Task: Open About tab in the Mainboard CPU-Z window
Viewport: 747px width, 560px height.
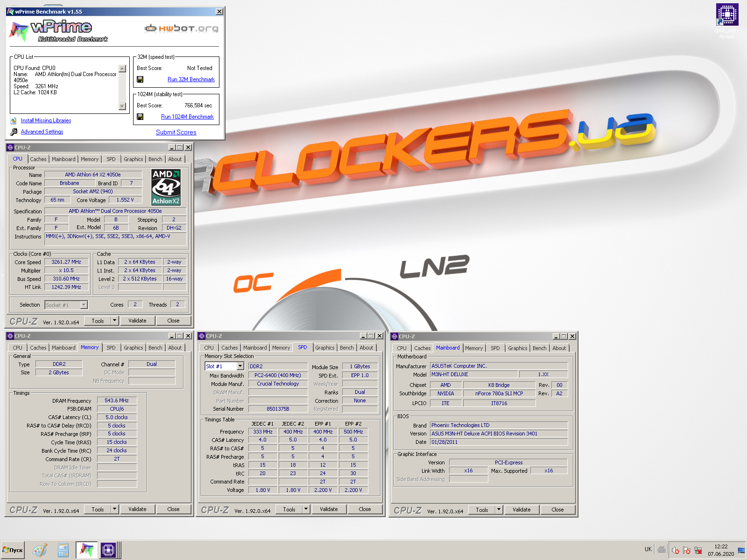Action: (559, 348)
